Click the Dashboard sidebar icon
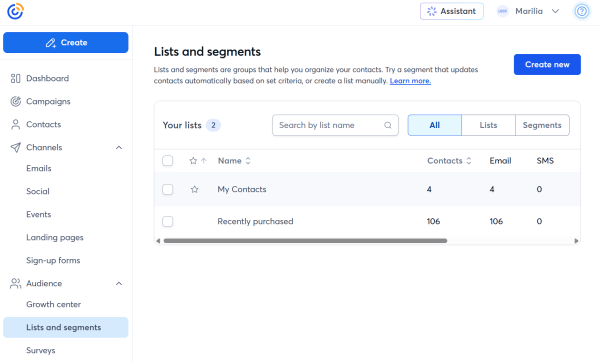This screenshot has width=599, height=363. [15, 78]
